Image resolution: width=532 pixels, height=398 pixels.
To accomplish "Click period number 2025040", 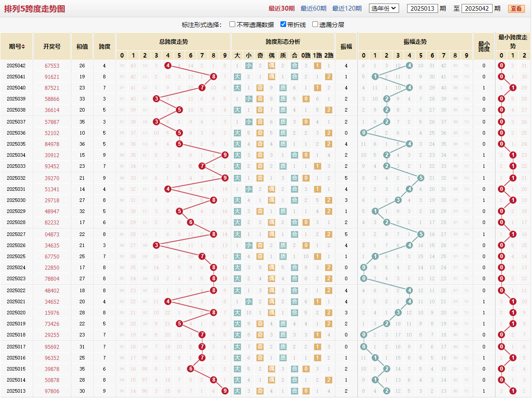I will pos(16,88).
